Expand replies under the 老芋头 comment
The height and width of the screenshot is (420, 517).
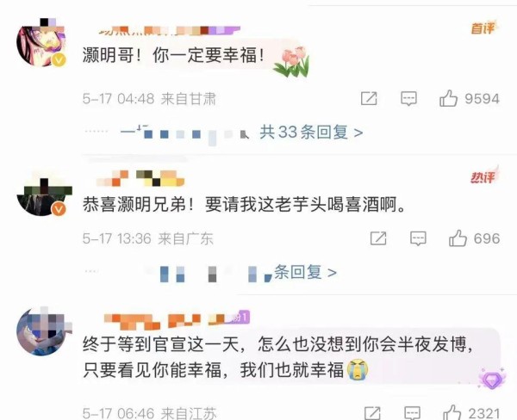click(x=305, y=273)
